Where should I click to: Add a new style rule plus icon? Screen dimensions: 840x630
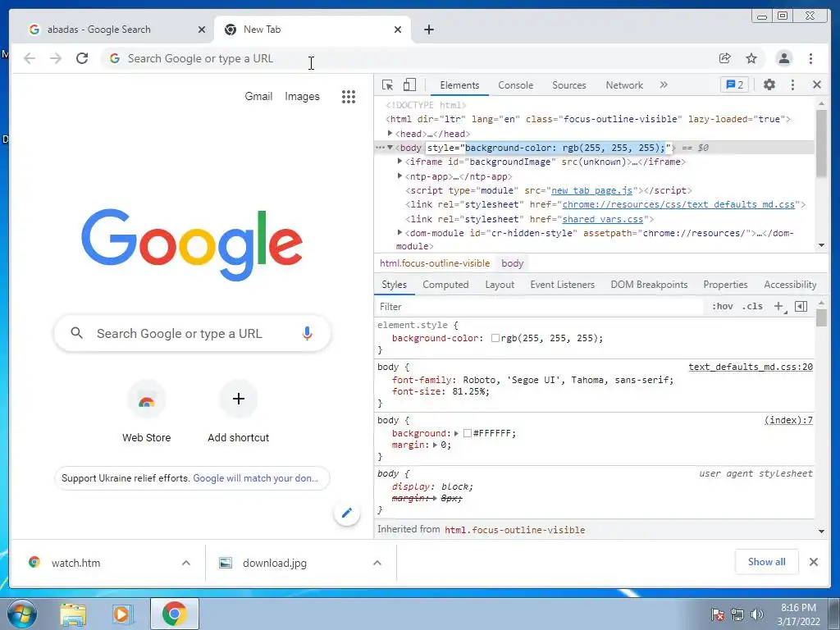[x=779, y=307]
